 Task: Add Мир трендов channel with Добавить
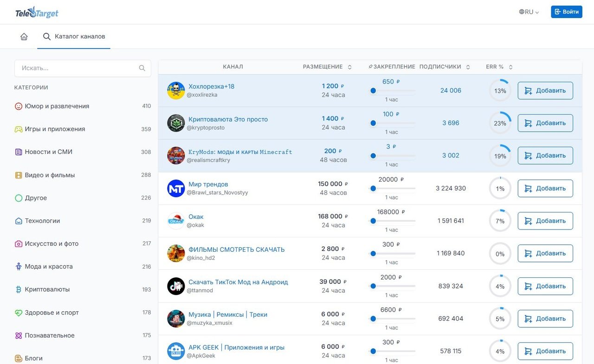coord(545,188)
